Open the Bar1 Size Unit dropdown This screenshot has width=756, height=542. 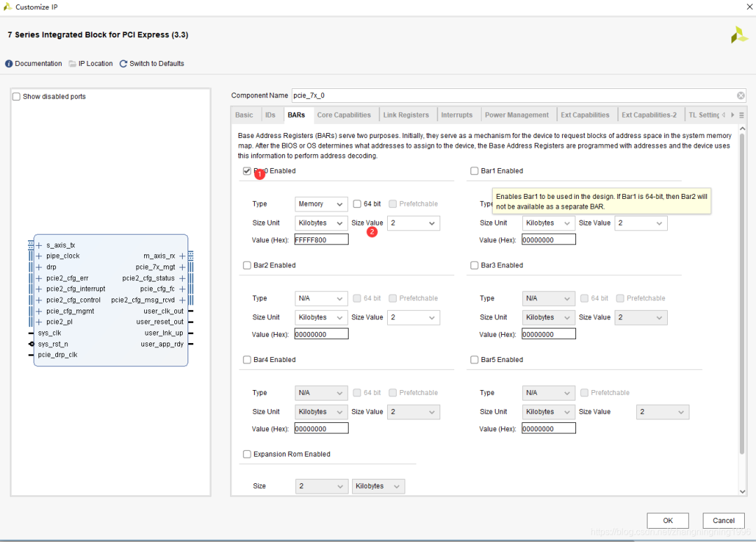click(548, 223)
